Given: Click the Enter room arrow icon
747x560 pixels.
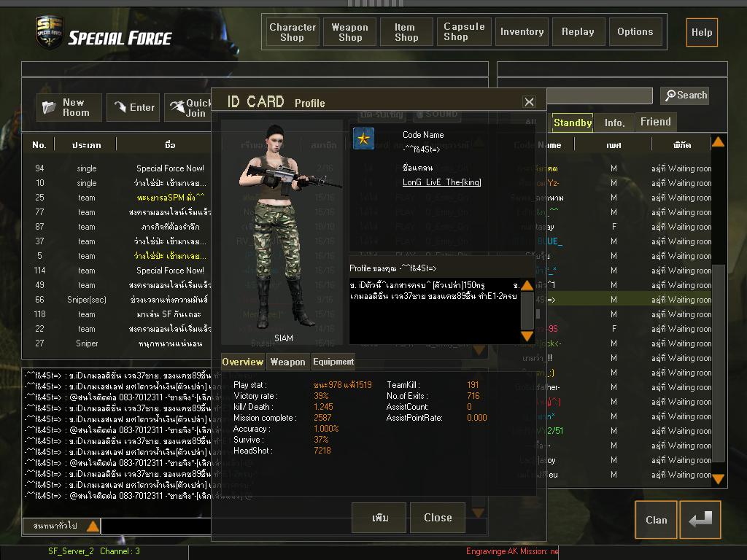Looking at the screenshot, I should (120, 108).
